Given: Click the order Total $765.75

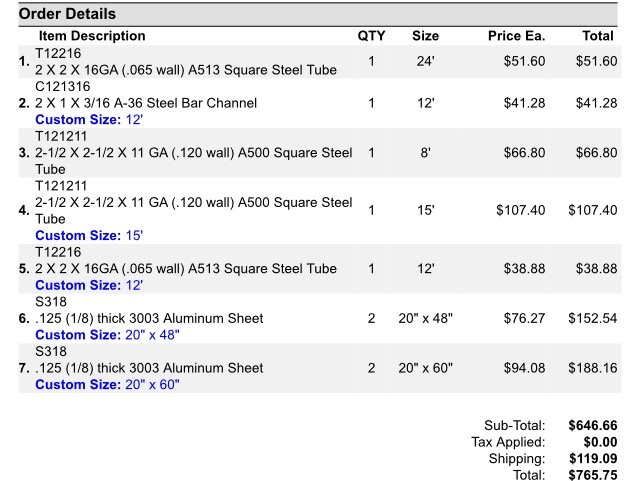Looking at the screenshot, I should click(593, 475).
